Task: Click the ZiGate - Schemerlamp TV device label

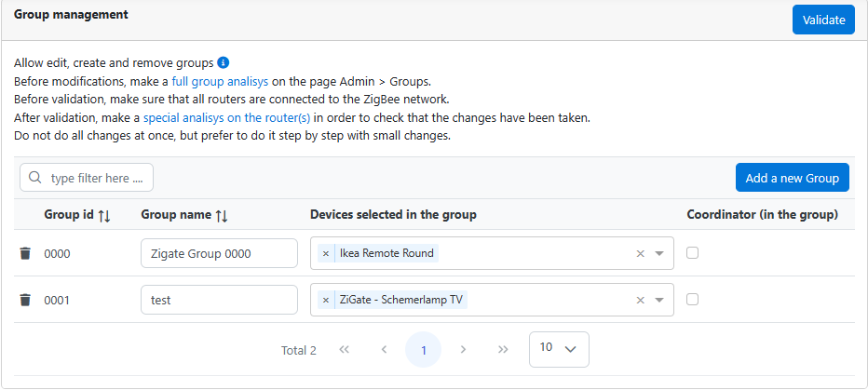Action: 401,300
